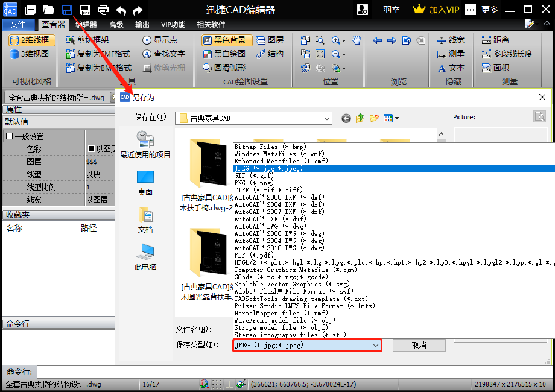Click the Undo arrow icon
Screen dimensions: 555x392
pyautogui.click(x=121, y=10)
